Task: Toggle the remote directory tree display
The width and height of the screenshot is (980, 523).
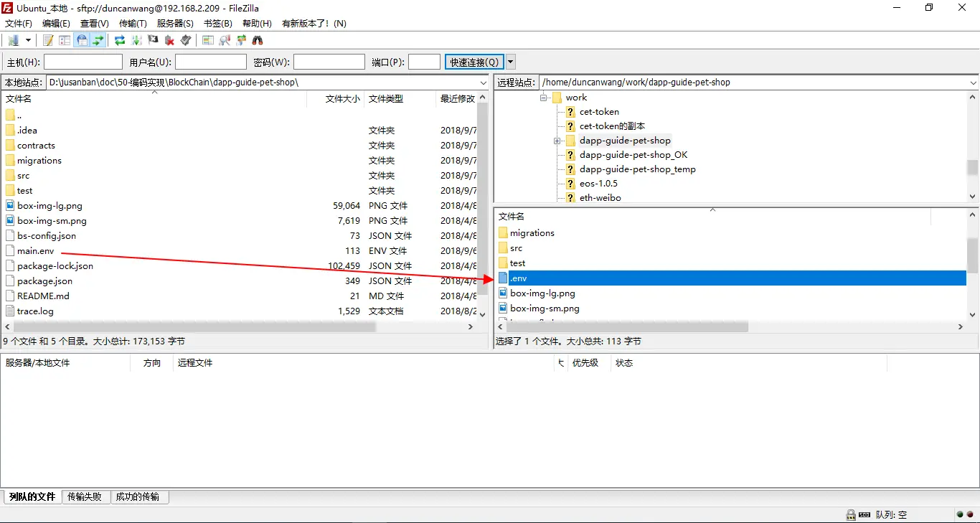Action: point(82,40)
